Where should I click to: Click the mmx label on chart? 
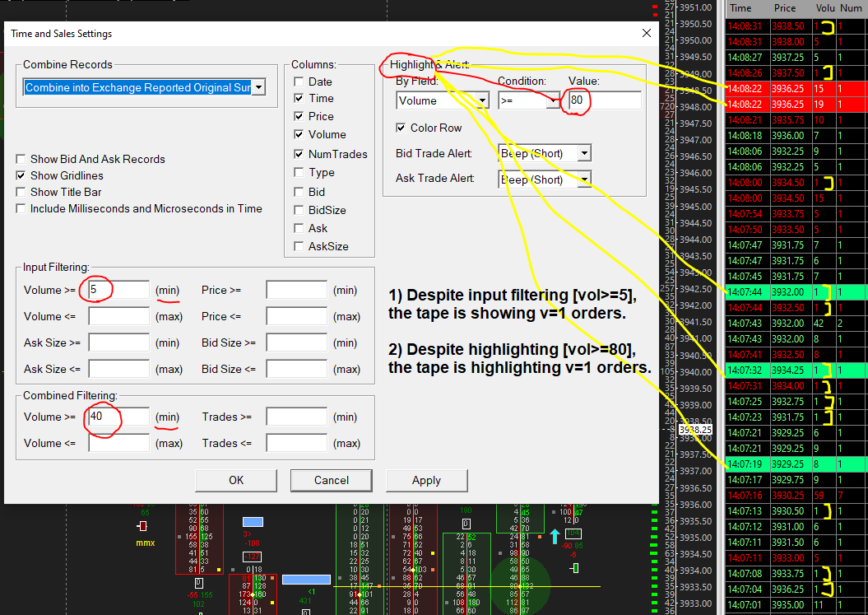pyautogui.click(x=146, y=543)
